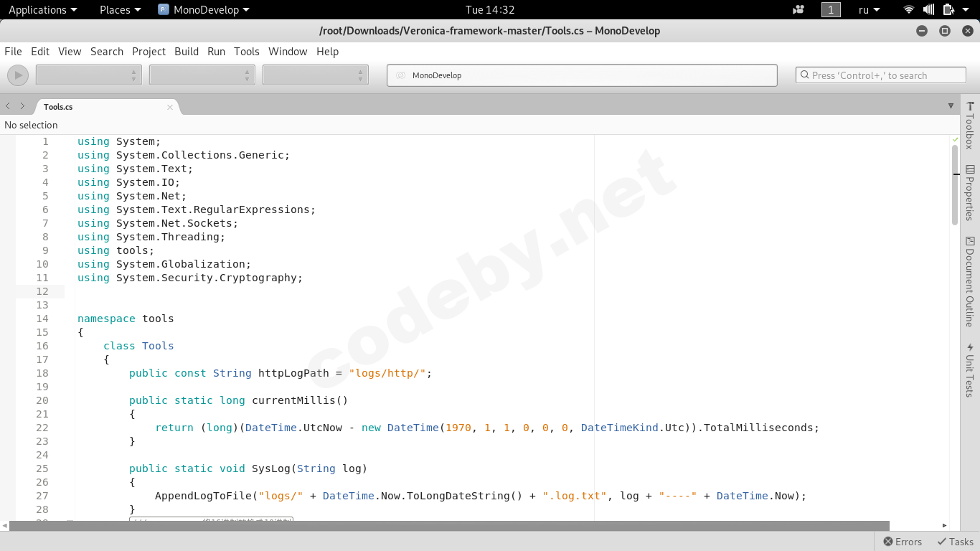Open the Project menu

pos(149,52)
